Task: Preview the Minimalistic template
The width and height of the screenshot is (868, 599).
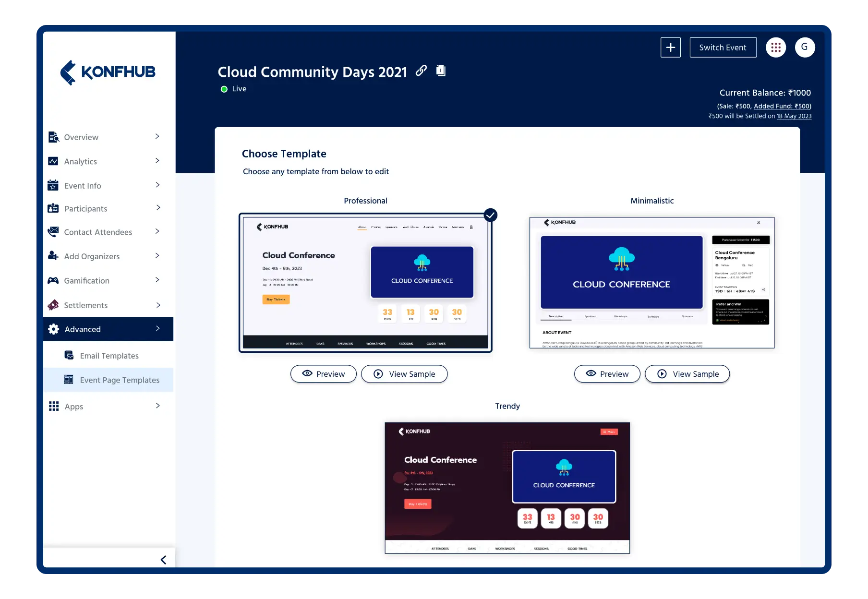Action: click(607, 374)
